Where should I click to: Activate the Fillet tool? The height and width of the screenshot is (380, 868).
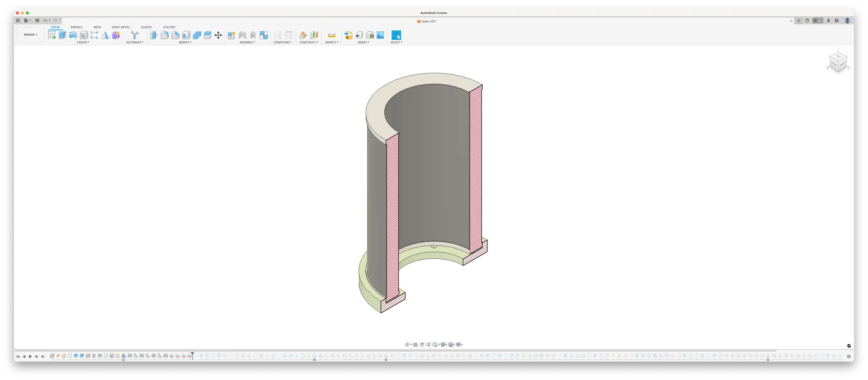coord(165,35)
